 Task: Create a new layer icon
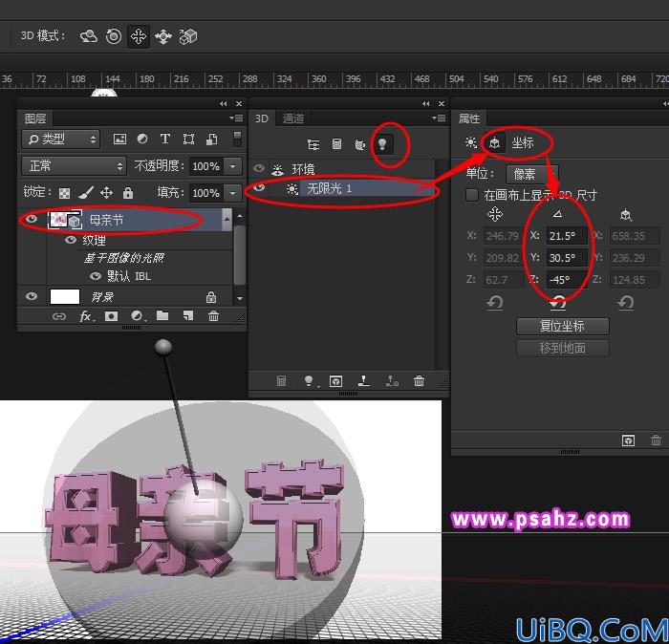[187, 315]
